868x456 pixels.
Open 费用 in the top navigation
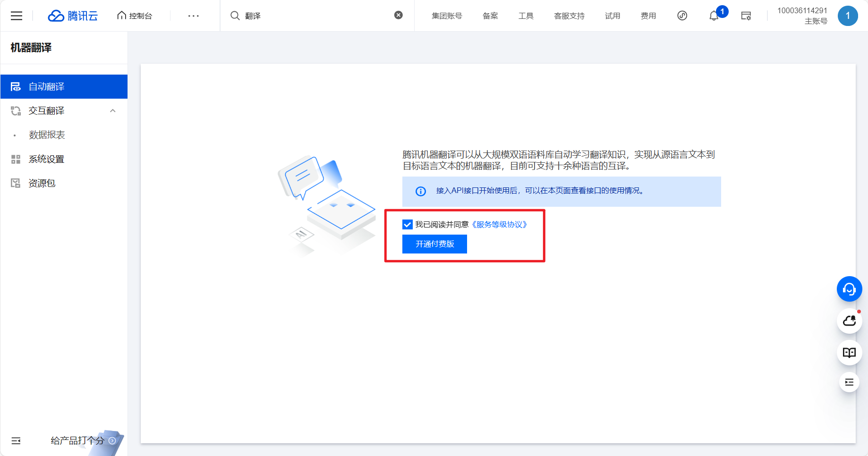pyautogui.click(x=648, y=16)
